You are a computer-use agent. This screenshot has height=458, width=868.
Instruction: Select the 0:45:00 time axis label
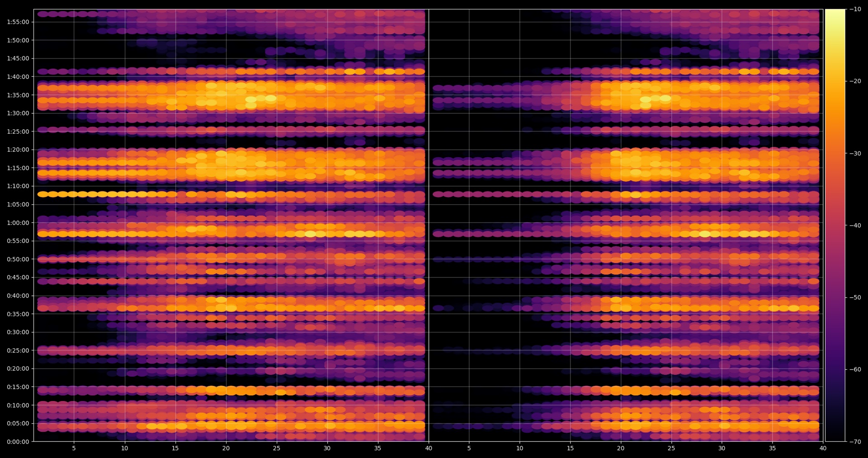click(18, 277)
